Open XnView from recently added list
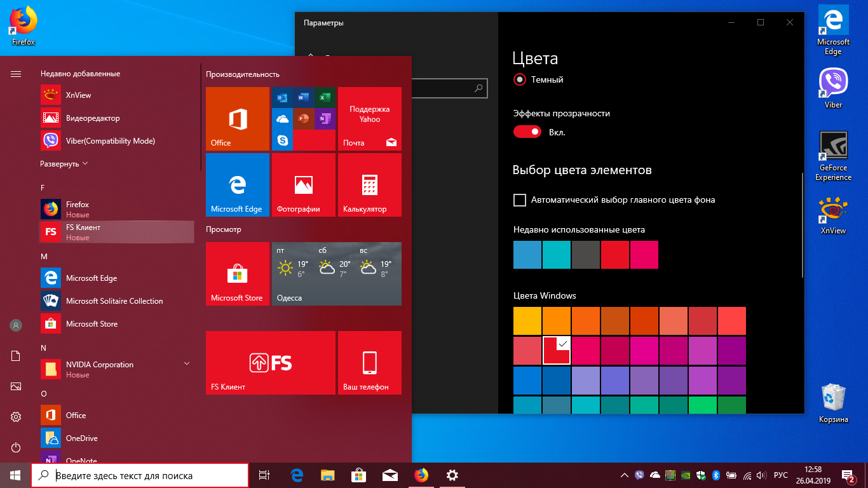868x488 pixels. pos(118,95)
